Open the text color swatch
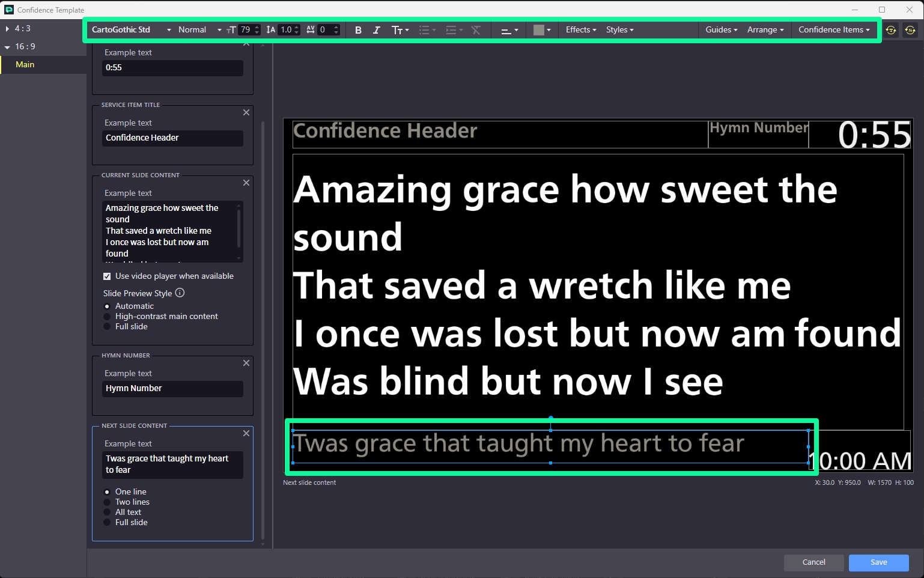 [x=541, y=30]
